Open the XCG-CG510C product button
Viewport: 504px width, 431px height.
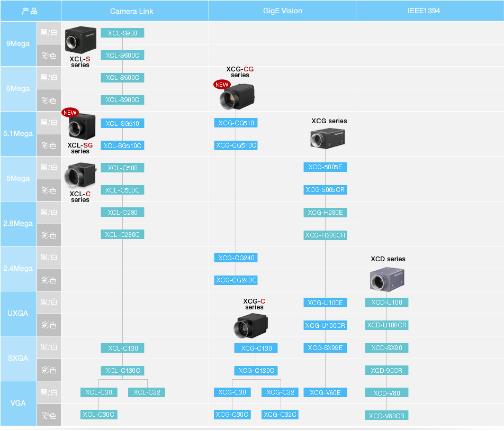(x=236, y=145)
